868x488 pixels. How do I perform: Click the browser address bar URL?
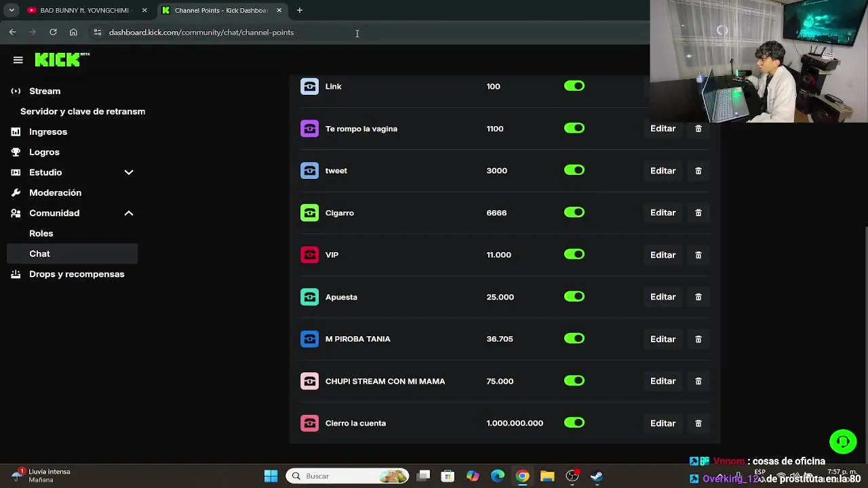point(201,32)
